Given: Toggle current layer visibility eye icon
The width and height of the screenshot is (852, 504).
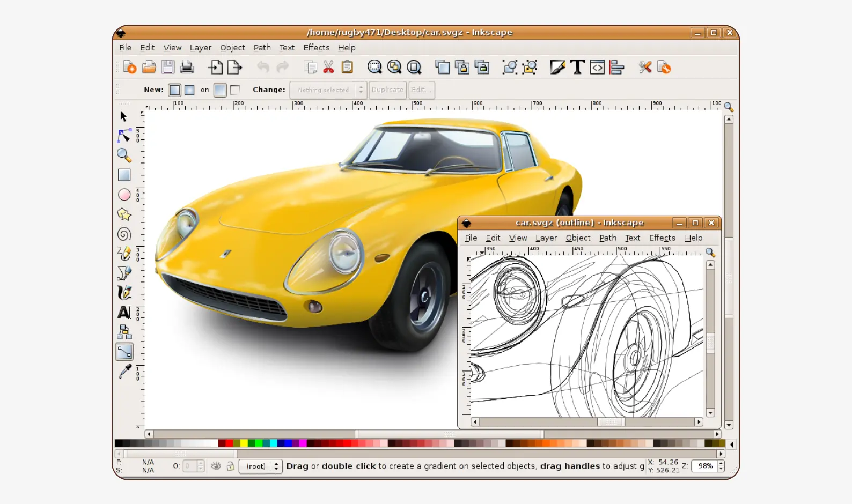Looking at the screenshot, I should click(x=216, y=466).
